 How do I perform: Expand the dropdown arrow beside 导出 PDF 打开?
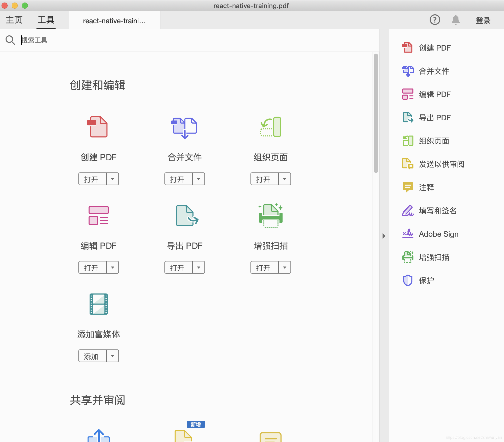[199, 268]
